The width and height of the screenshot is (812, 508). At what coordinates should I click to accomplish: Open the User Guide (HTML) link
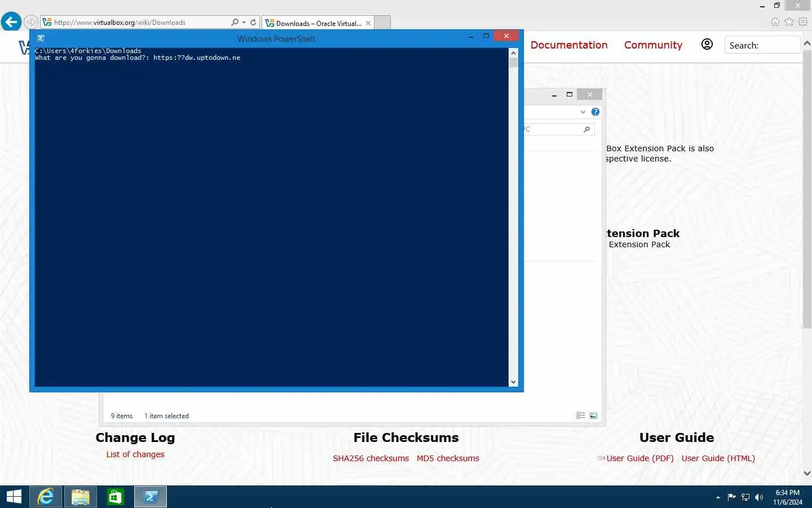[718, 458]
